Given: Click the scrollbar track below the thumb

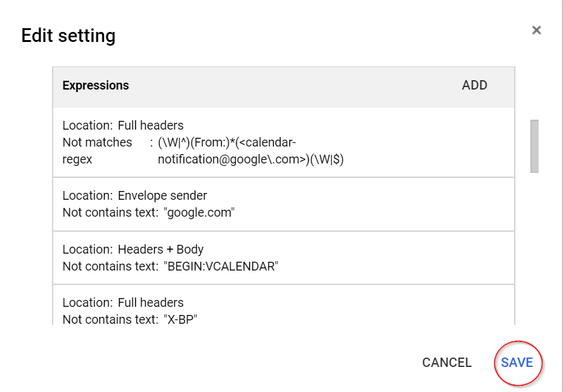Looking at the screenshot, I should pyautogui.click(x=534, y=250).
